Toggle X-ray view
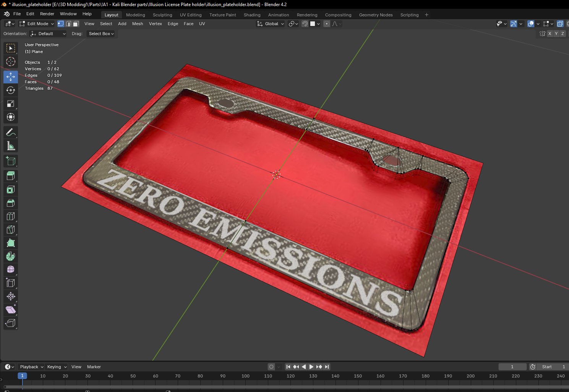The image size is (569, 392). click(560, 24)
